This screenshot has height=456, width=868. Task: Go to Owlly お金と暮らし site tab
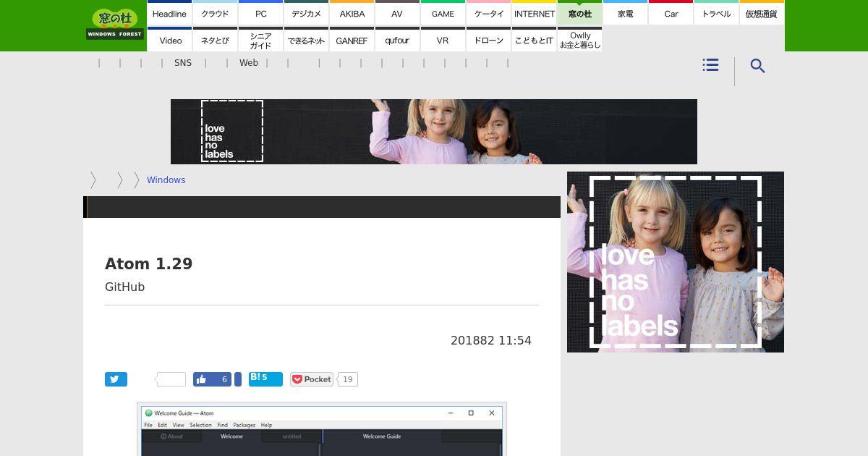pyautogui.click(x=579, y=40)
